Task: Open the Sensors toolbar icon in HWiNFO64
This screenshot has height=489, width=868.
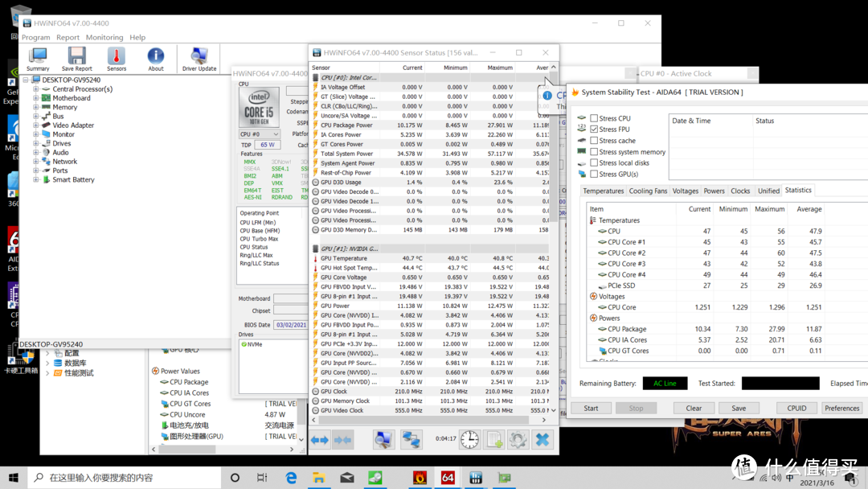Action: coord(117,58)
